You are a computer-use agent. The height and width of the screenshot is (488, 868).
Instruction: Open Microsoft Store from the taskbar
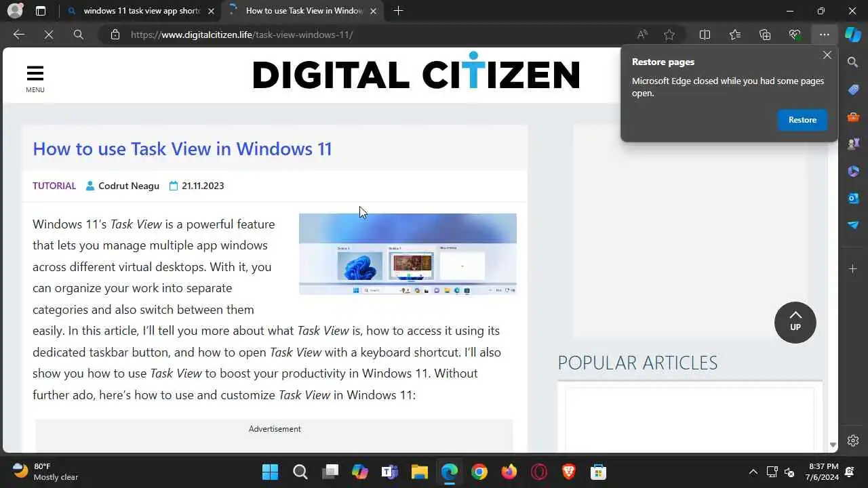coord(598,472)
